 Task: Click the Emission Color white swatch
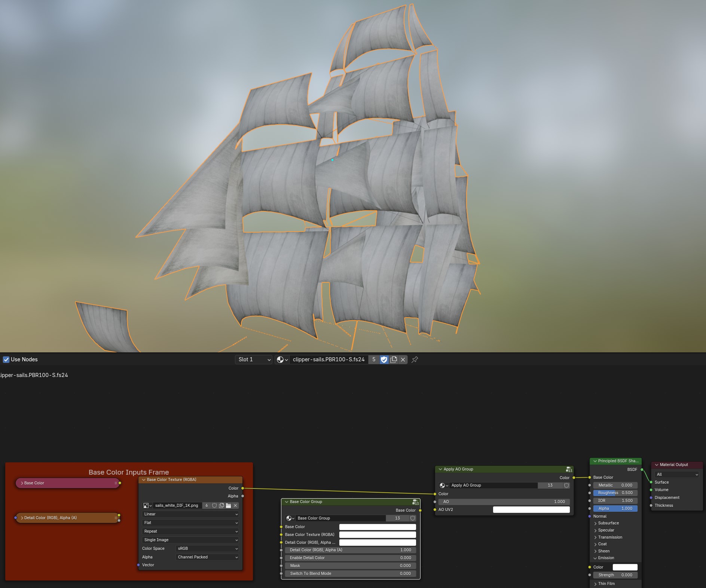(624, 567)
